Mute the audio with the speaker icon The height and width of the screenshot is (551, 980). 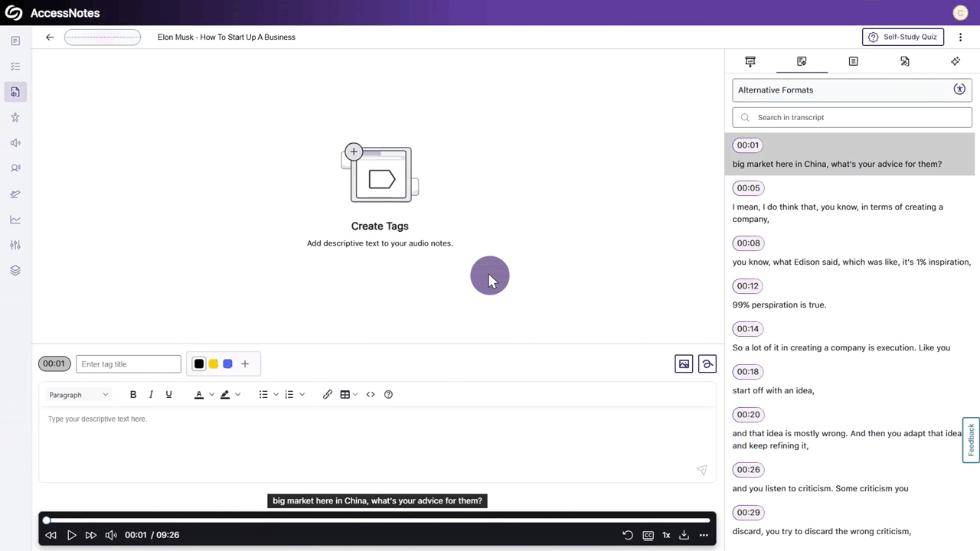tap(111, 535)
